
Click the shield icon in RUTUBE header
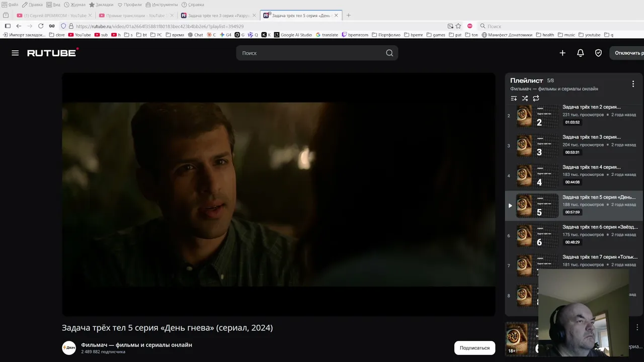[x=598, y=53]
